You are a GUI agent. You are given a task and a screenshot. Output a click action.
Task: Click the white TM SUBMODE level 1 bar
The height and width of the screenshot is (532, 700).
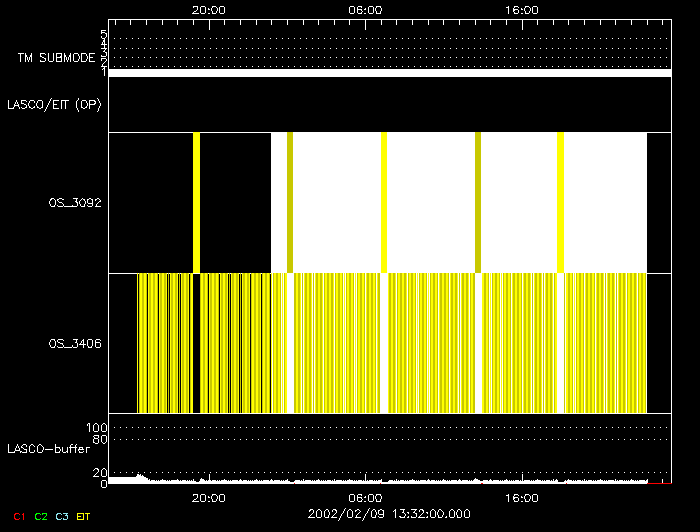coord(390,73)
